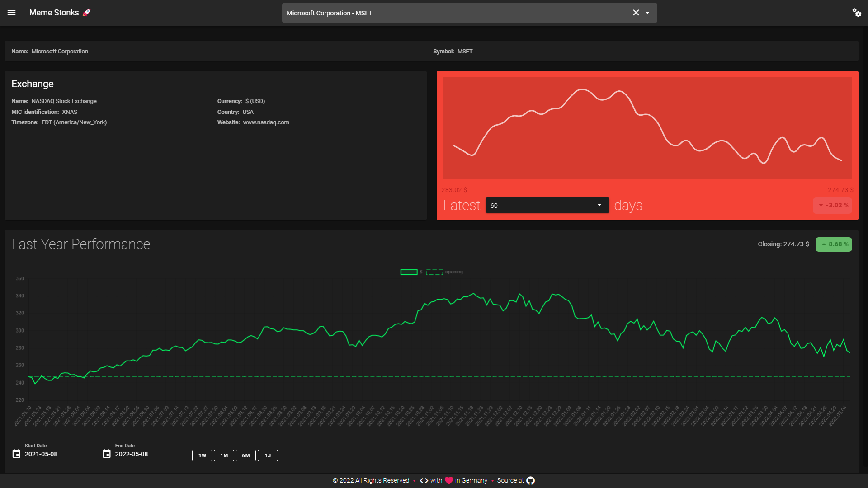This screenshot has height=488, width=868.
Task: Open the End Date calendar icon
Action: click(x=107, y=454)
